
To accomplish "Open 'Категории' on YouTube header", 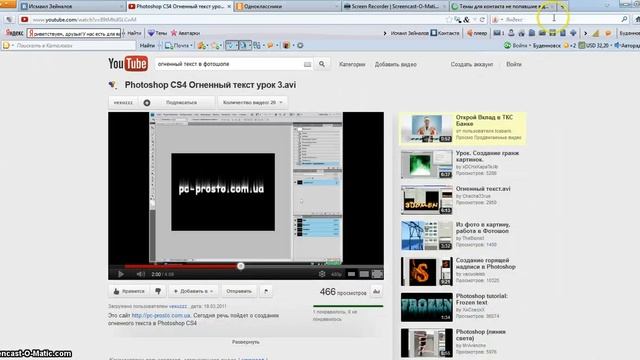I will pos(352,64).
